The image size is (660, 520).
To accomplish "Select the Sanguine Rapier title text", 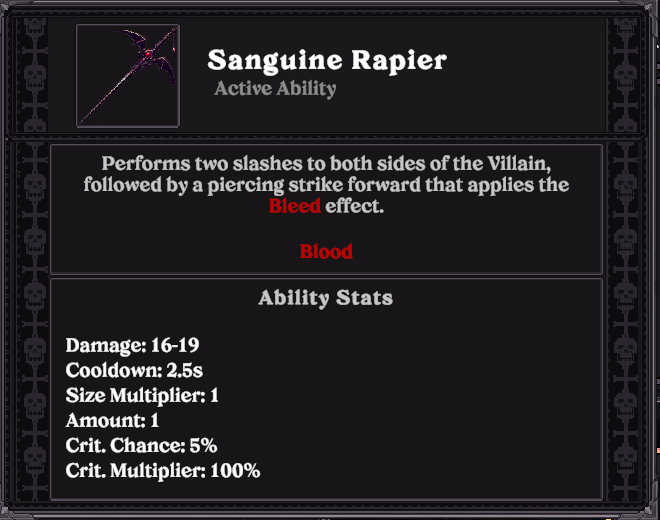I will [x=327, y=60].
